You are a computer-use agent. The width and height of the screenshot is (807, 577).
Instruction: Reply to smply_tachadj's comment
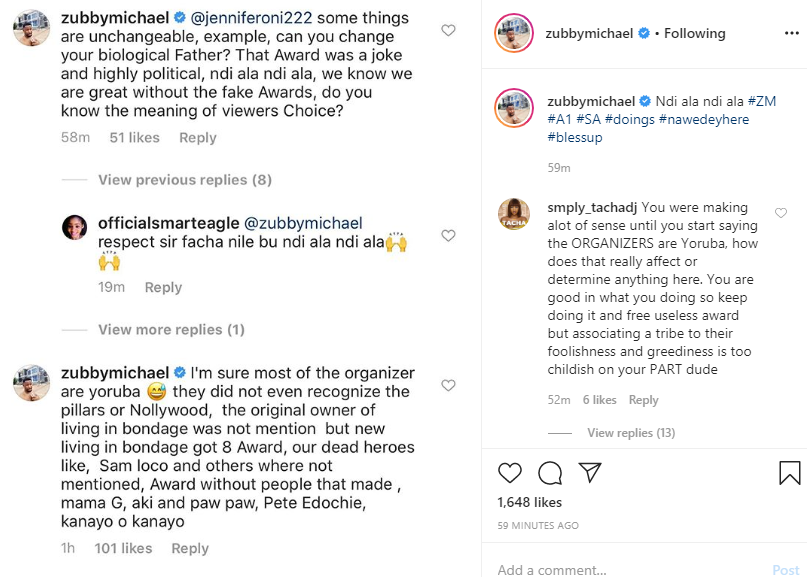(x=643, y=400)
